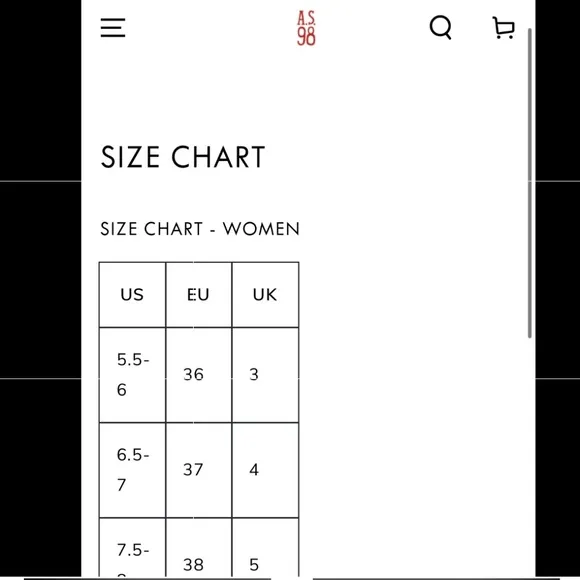Select the UK column header cell
Screen dimensions: 580x580
(x=265, y=295)
